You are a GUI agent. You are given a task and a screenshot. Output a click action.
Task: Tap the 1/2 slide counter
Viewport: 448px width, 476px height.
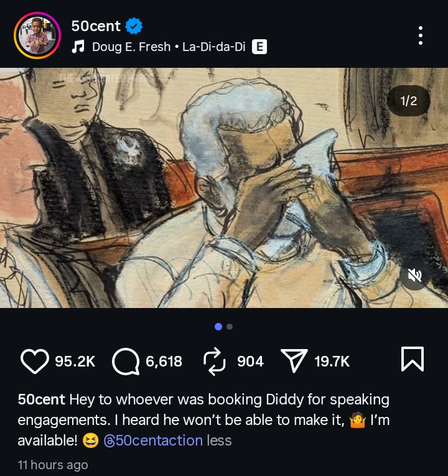coord(408,101)
